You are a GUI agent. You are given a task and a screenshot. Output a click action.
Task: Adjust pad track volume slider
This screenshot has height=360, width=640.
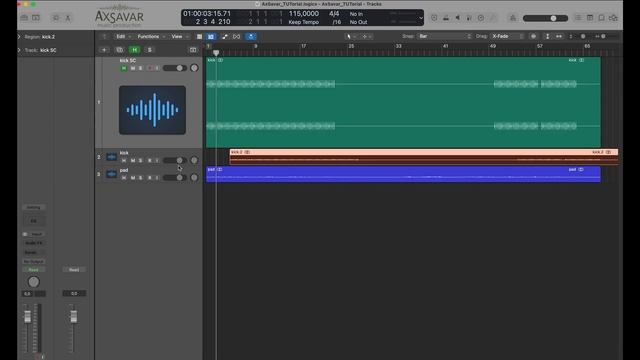(175, 178)
